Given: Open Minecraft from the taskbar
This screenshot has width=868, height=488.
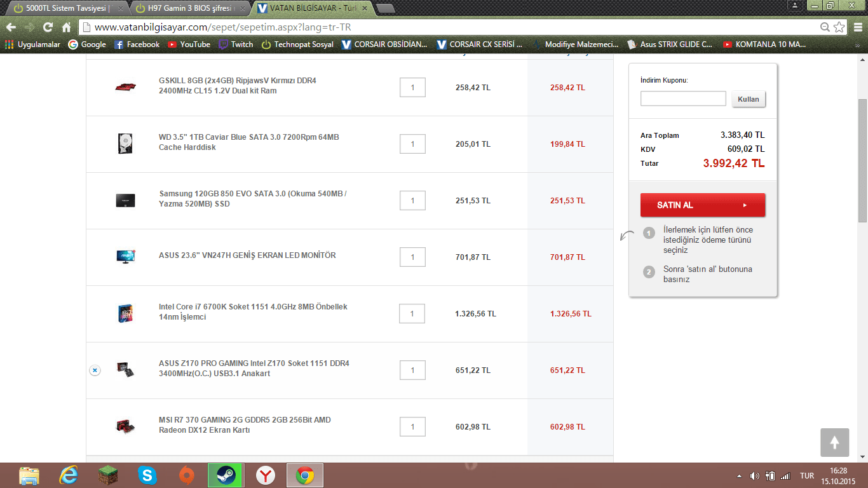Looking at the screenshot, I should (x=108, y=475).
